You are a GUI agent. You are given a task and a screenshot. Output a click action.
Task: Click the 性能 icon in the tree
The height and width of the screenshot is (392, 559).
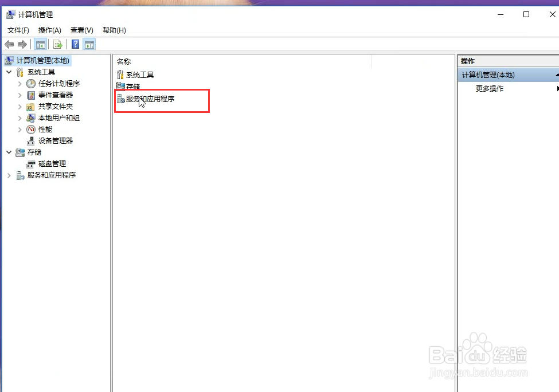(x=31, y=130)
